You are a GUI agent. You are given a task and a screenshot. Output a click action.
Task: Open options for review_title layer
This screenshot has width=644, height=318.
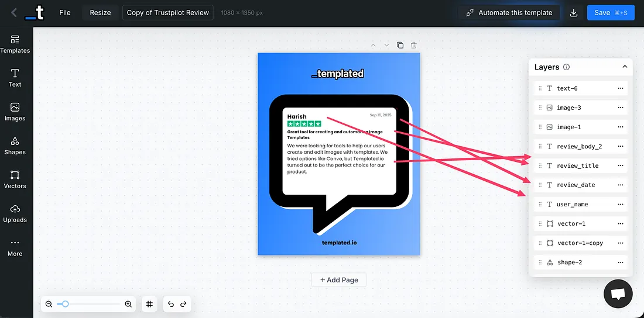point(621,165)
